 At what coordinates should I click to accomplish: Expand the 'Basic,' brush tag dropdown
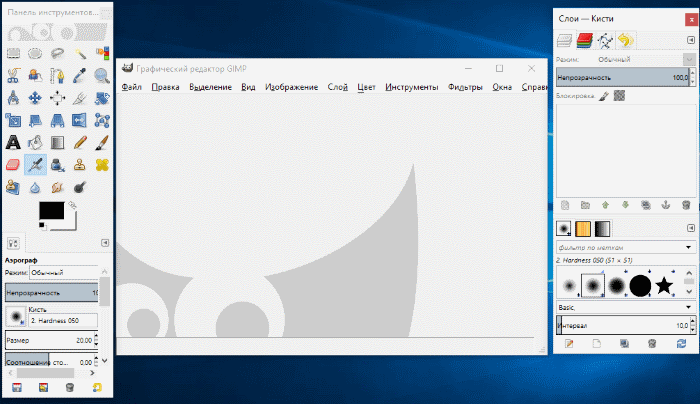point(689,306)
